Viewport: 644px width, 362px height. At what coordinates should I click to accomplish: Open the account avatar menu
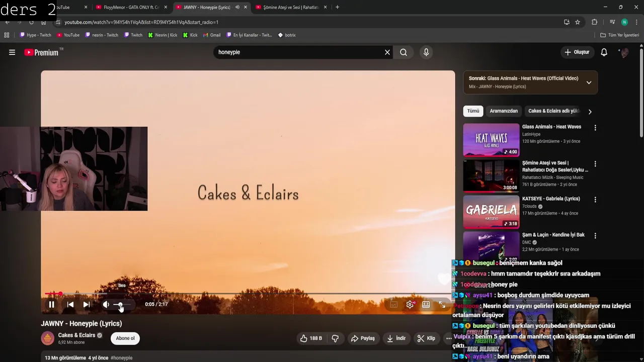624,52
